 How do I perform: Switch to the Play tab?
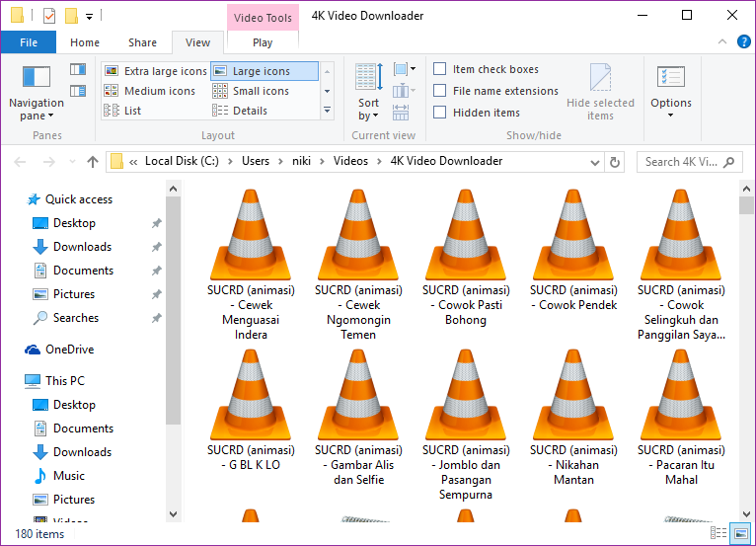pos(263,42)
